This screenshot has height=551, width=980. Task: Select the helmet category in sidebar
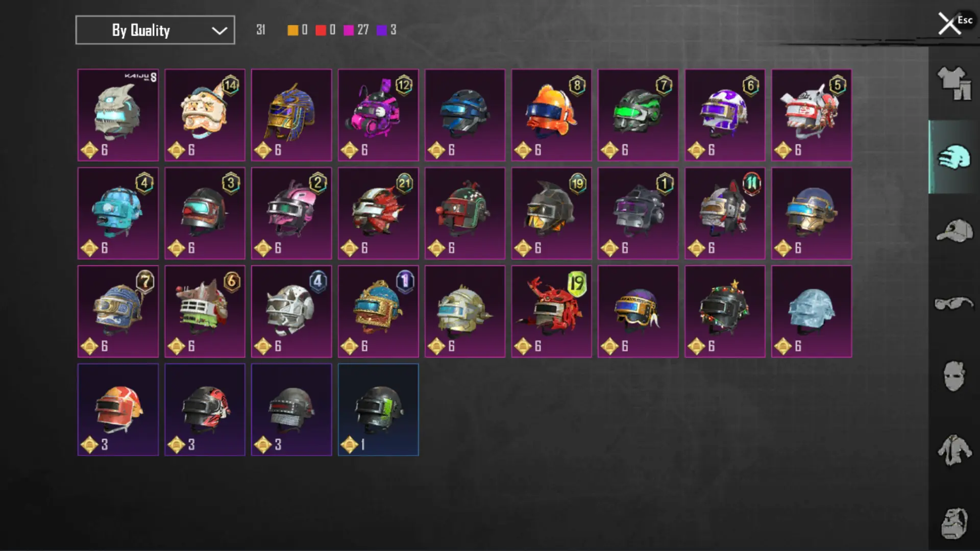(954, 157)
